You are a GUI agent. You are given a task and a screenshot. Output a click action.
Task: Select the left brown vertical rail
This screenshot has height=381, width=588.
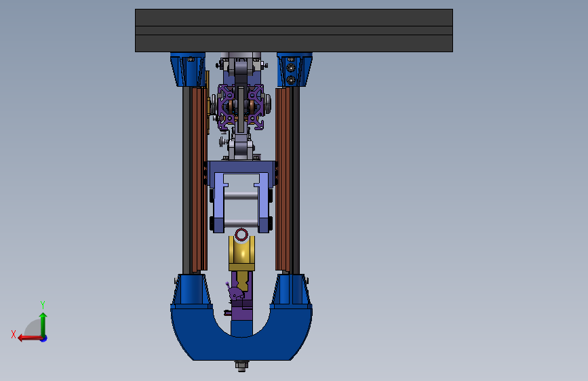pyautogui.click(x=199, y=179)
